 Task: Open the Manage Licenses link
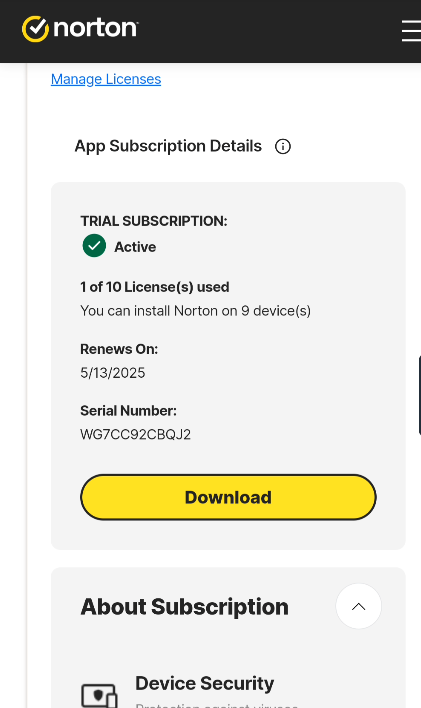coord(106,79)
